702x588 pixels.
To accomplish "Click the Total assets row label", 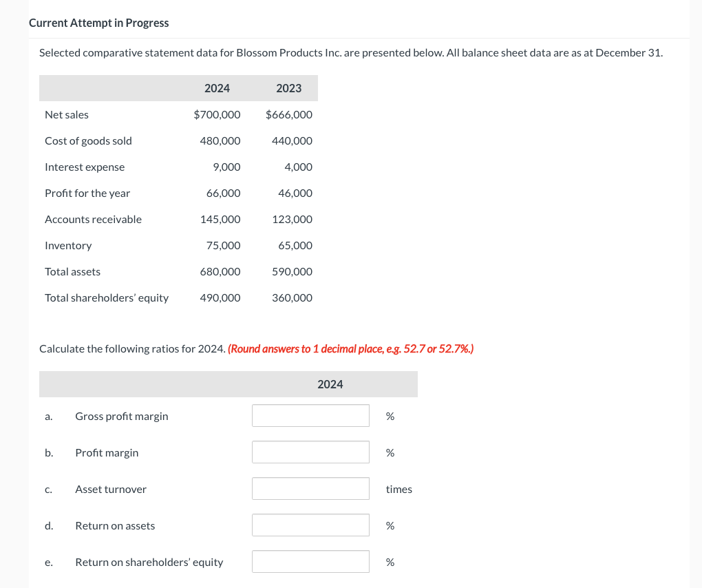I will pos(72,271).
